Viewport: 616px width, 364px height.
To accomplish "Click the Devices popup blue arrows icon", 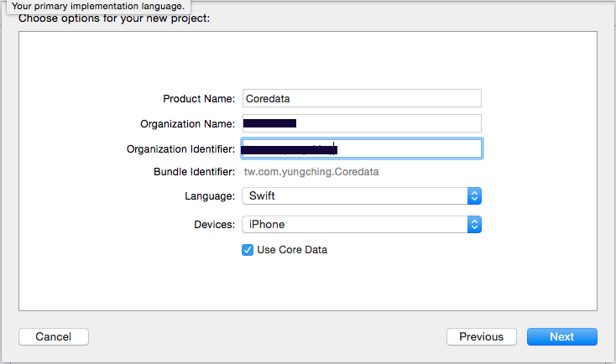I will pyautogui.click(x=474, y=224).
